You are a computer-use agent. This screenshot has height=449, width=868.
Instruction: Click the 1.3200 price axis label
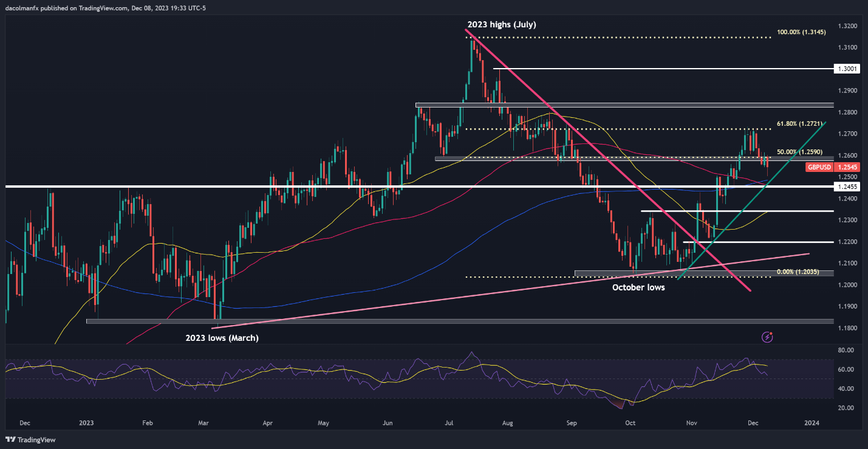847,26
